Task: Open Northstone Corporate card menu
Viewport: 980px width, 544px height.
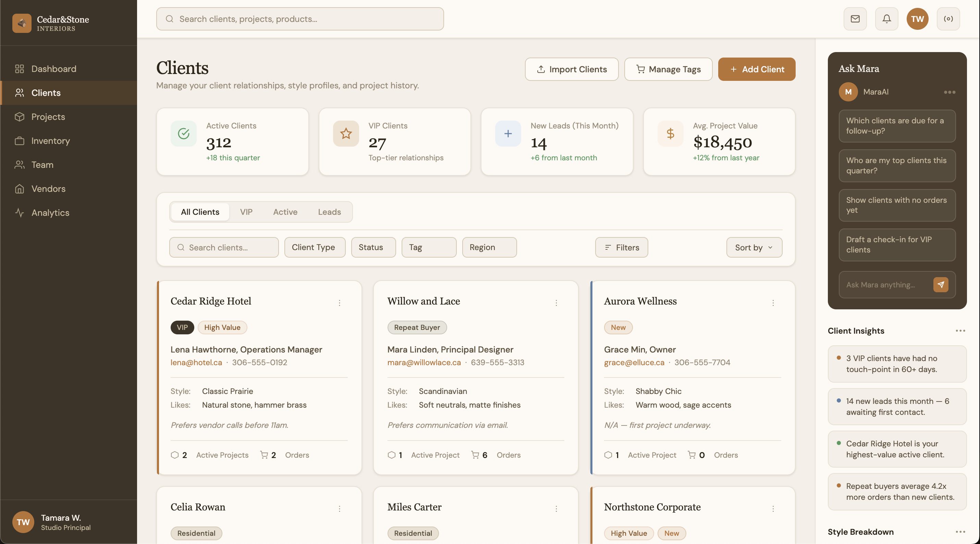Action: 773,509
